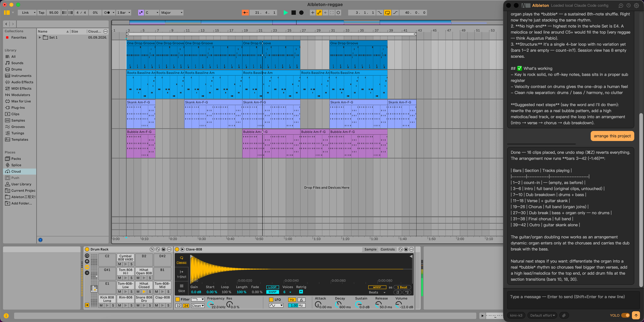This screenshot has height=322, width=644.
Task: Open Instruments in the Library
Action: tap(21, 76)
